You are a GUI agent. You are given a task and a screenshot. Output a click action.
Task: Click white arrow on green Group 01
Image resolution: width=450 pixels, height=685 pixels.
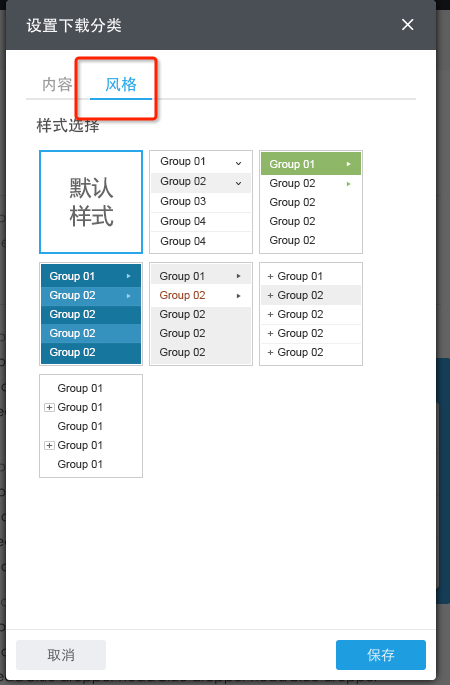click(348, 164)
